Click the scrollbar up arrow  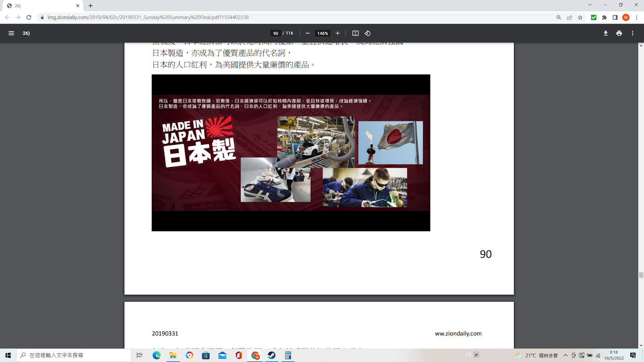641,45
